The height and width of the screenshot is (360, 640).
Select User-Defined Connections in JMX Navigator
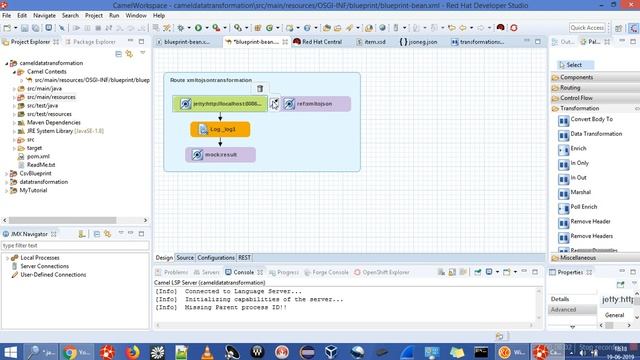pos(49,275)
